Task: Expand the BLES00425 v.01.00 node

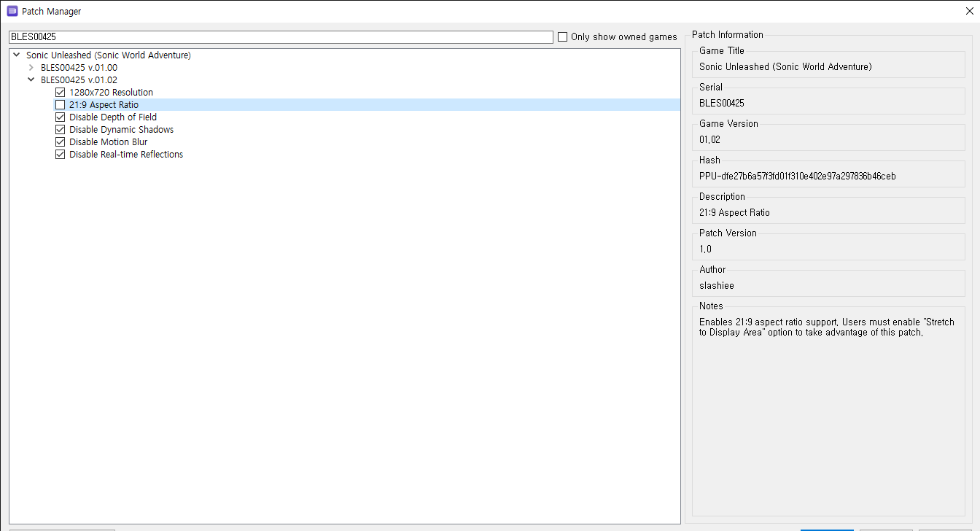Action: [x=31, y=68]
